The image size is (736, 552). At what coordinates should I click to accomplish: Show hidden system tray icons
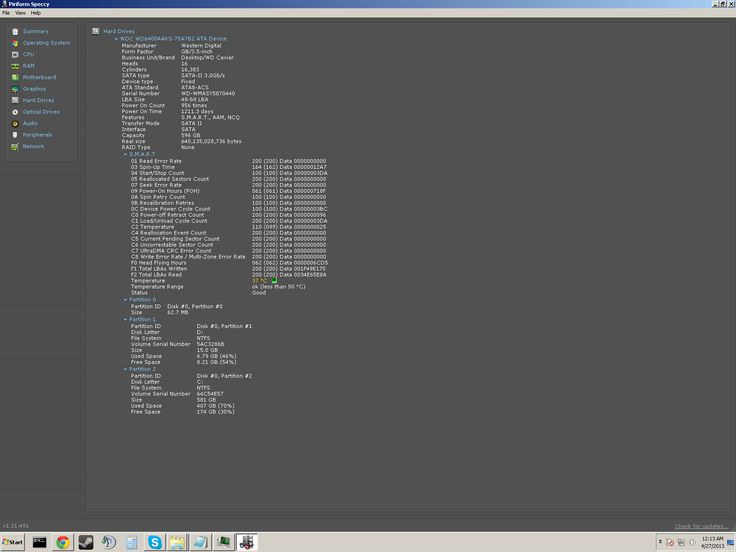(660, 542)
